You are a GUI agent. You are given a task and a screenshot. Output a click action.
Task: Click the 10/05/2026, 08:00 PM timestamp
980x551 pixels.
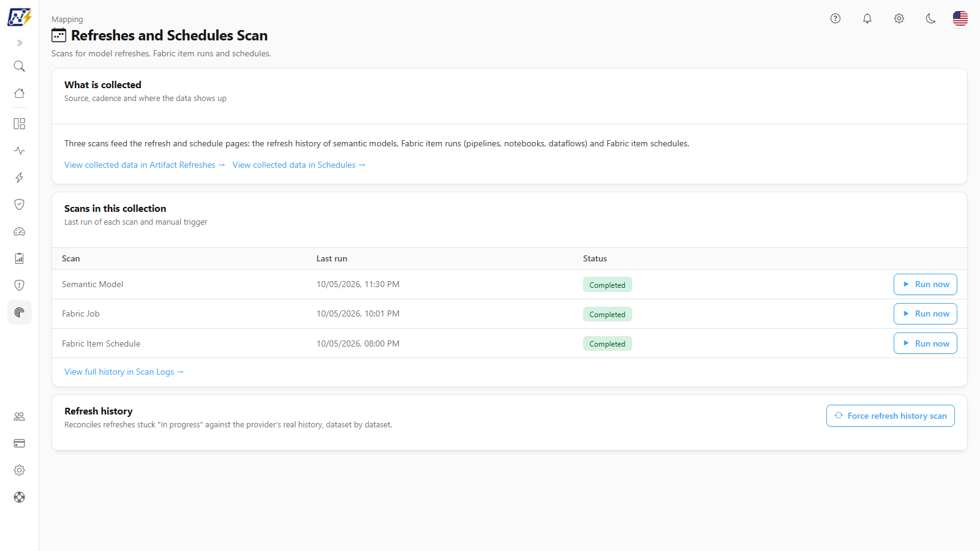pos(358,343)
